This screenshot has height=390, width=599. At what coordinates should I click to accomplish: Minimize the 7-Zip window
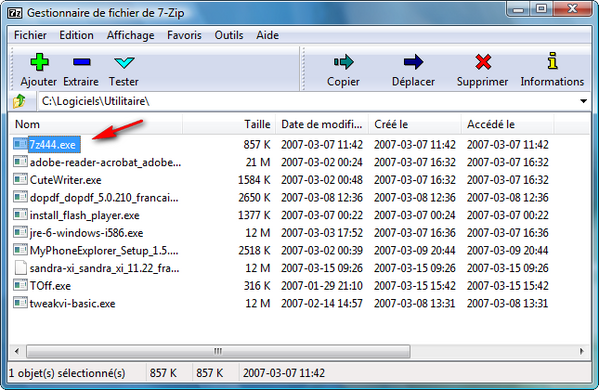518,10
